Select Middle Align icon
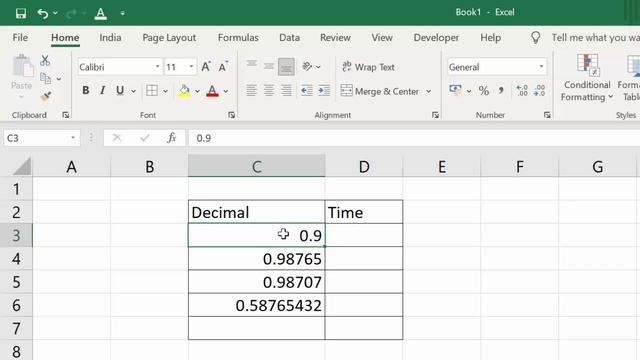 pos(269,66)
